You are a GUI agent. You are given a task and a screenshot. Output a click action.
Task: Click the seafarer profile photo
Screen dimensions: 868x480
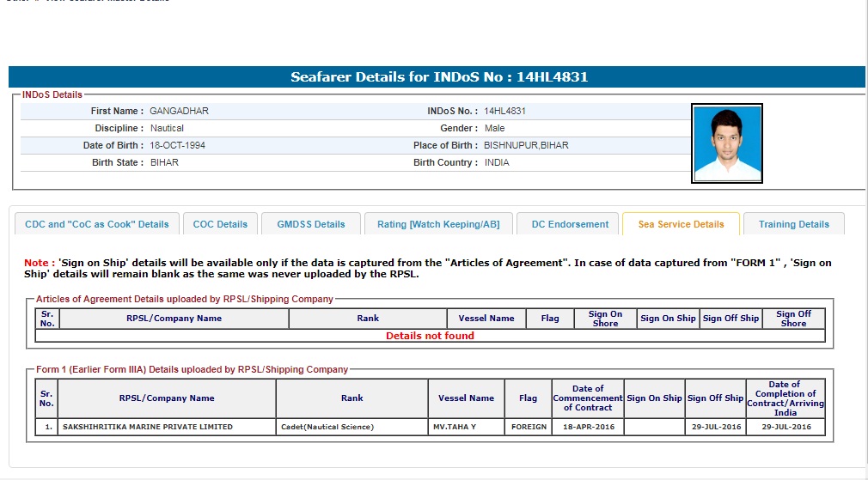[x=727, y=143]
